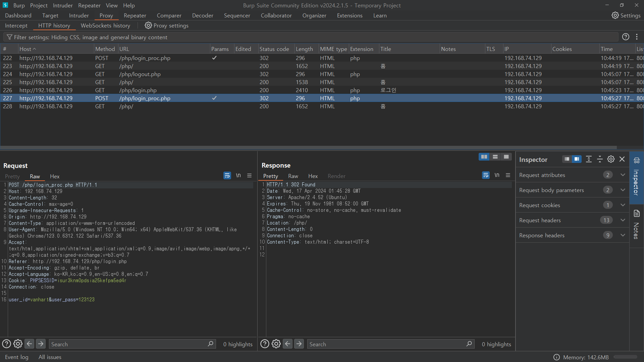Expand all Inspector sections
The width and height of the screenshot is (644, 362).
pyautogui.click(x=589, y=159)
